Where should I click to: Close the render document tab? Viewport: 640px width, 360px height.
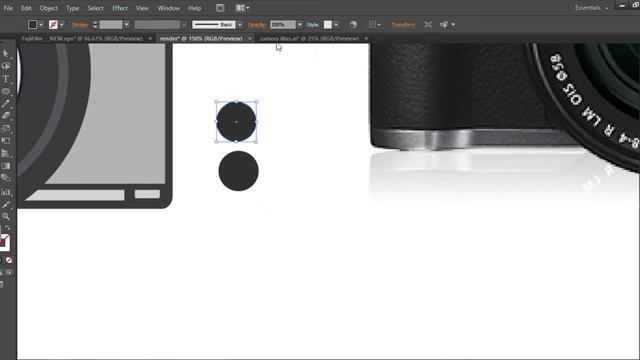pos(250,38)
